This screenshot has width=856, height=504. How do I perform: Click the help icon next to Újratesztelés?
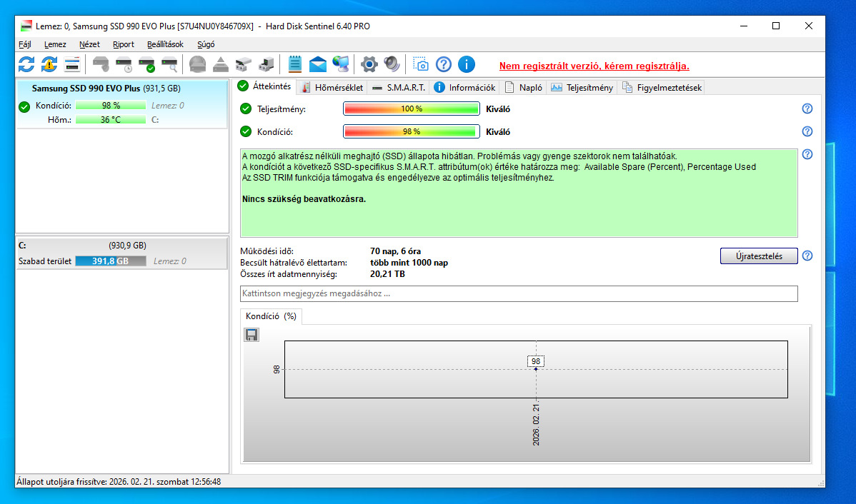[x=807, y=256]
